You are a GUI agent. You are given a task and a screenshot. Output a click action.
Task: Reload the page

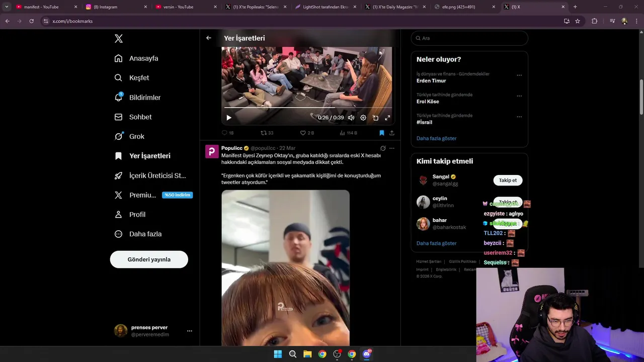click(x=31, y=21)
